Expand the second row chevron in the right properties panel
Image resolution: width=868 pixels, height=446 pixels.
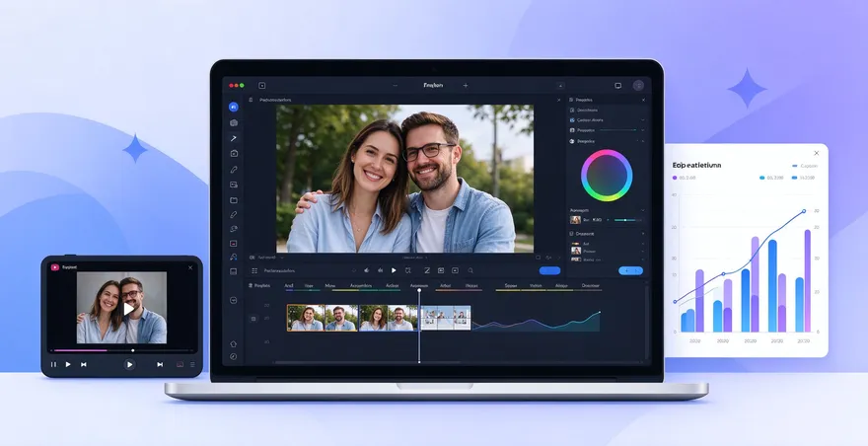pos(643,119)
